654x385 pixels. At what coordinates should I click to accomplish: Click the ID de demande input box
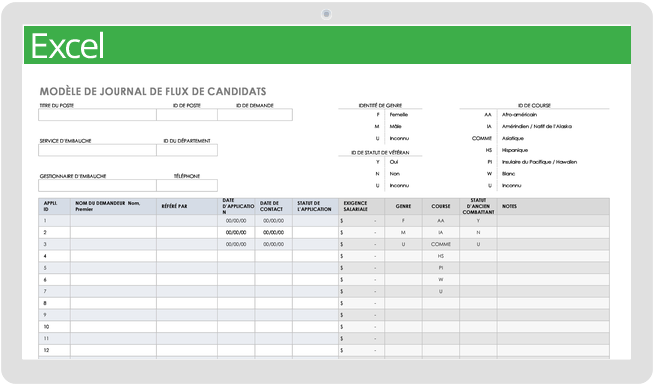[255, 115]
